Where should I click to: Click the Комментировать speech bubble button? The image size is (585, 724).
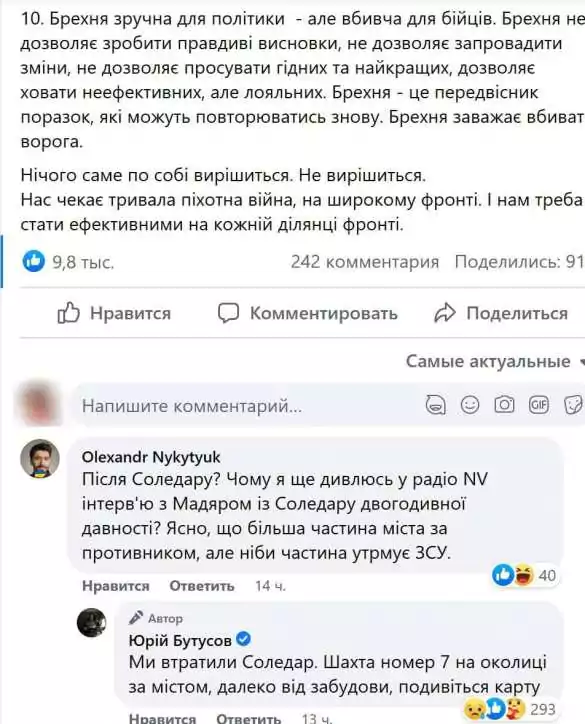click(x=308, y=314)
